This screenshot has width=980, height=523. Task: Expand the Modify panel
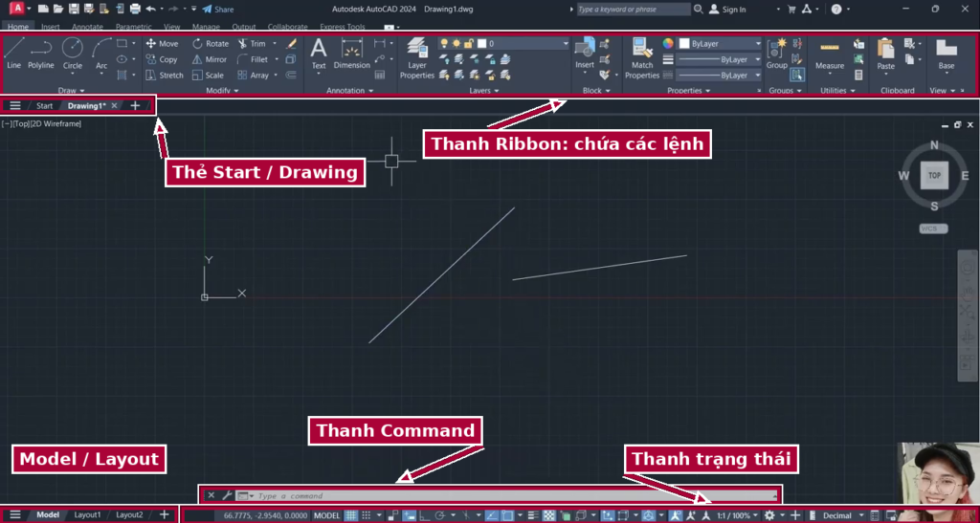(x=222, y=91)
